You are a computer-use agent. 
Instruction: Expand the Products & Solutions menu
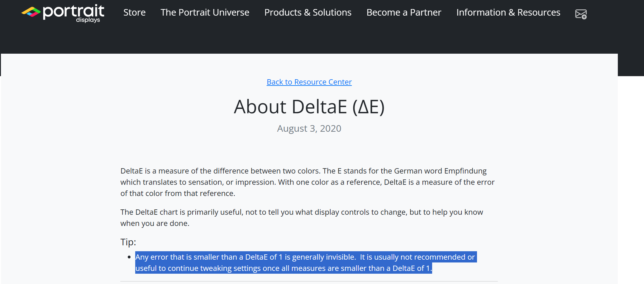[308, 12]
